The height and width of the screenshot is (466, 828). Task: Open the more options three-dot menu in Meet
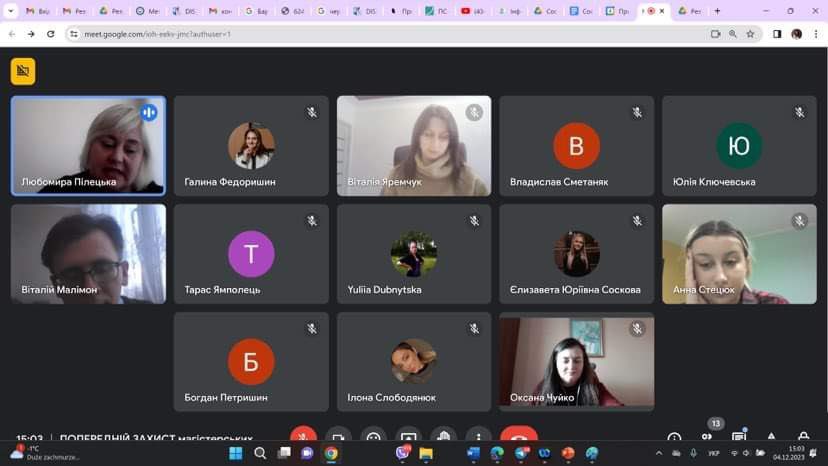point(478,438)
